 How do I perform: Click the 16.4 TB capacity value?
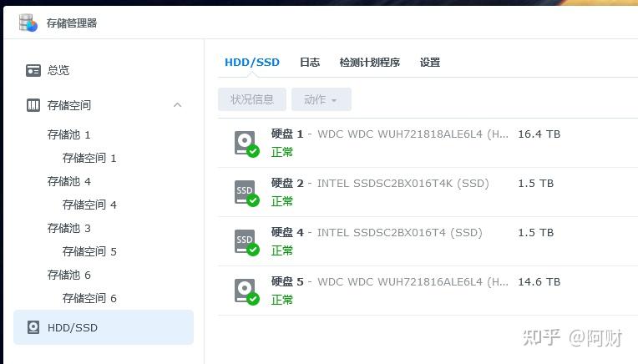[x=539, y=134]
